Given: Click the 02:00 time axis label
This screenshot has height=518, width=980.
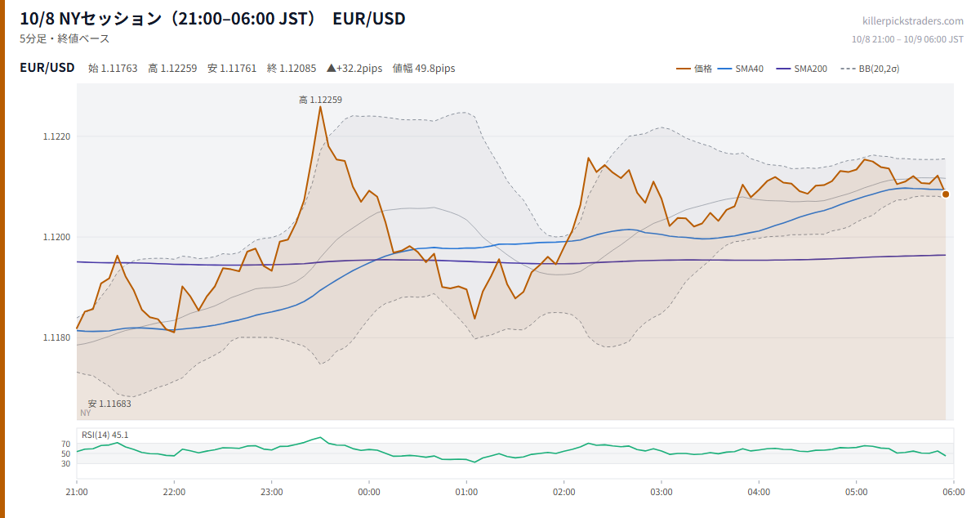Looking at the screenshot, I should tap(564, 492).
